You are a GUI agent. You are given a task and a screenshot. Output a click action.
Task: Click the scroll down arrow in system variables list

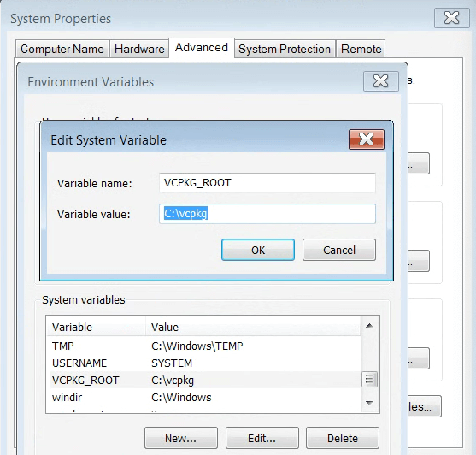[x=369, y=403]
